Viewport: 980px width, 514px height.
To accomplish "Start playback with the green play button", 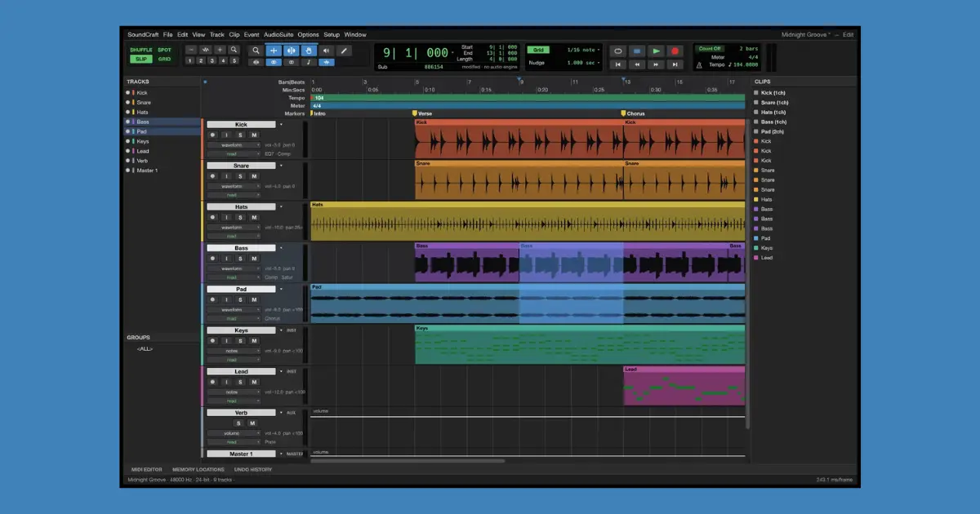I will pyautogui.click(x=656, y=51).
